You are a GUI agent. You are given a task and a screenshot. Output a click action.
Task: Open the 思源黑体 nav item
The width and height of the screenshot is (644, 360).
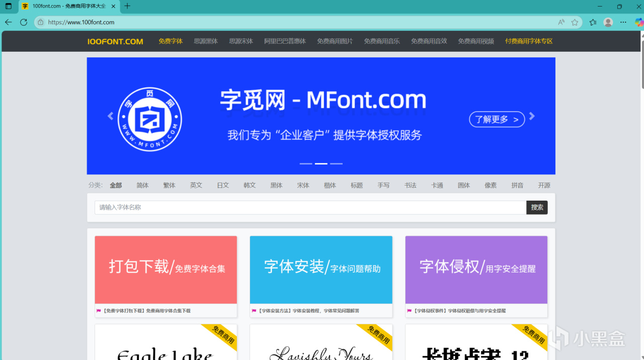[206, 41]
